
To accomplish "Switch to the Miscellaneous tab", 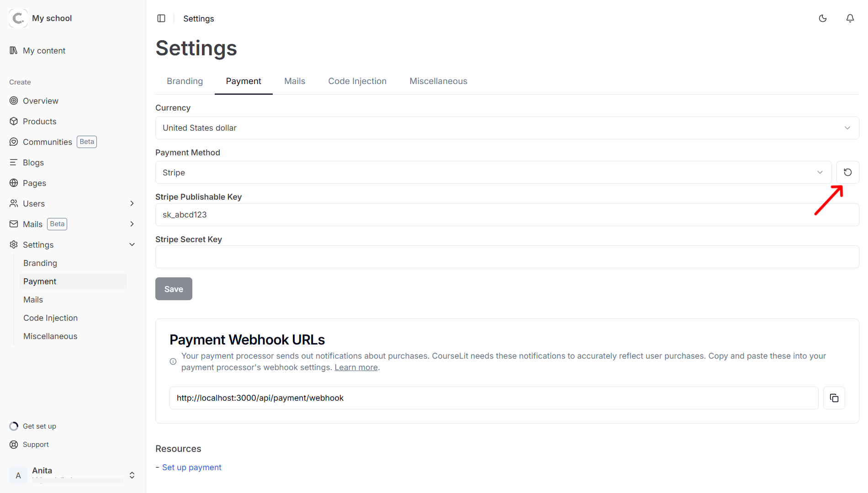I will pos(438,81).
